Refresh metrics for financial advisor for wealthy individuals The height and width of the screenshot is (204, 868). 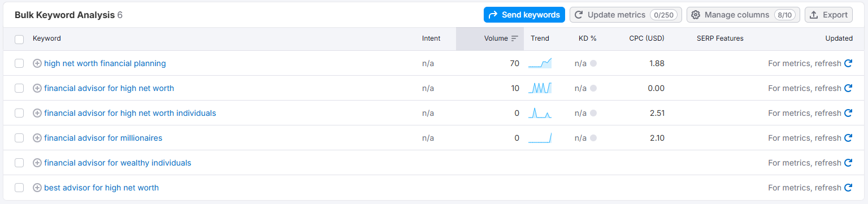tap(848, 163)
